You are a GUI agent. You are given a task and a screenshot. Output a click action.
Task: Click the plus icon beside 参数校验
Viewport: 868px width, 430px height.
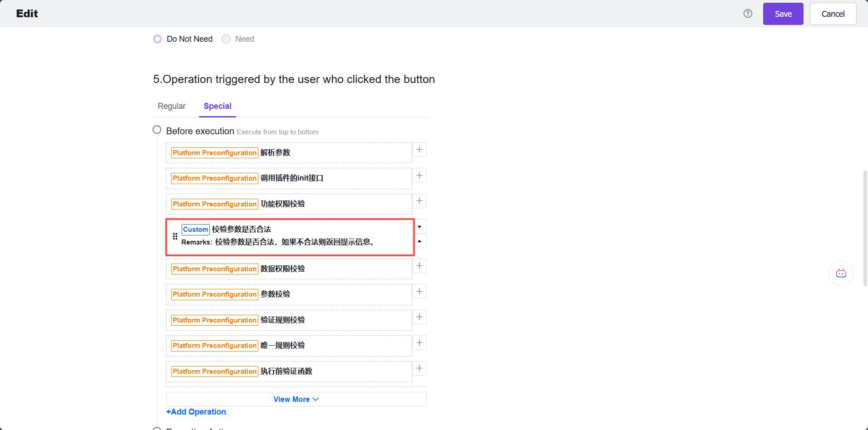point(419,291)
